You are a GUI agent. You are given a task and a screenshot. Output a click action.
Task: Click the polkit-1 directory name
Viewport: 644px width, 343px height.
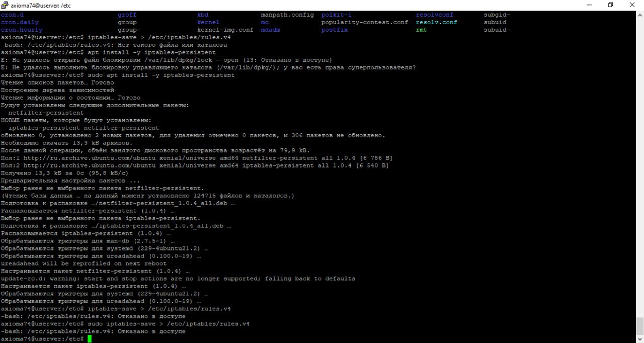click(337, 15)
